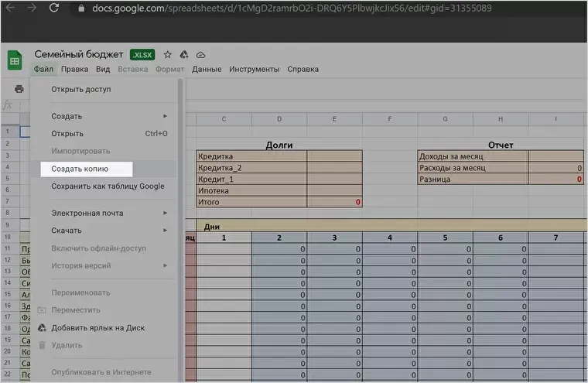Click the browser address bar URL
The width and height of the screenshot is (588, 383).
[x=292, y=9]
